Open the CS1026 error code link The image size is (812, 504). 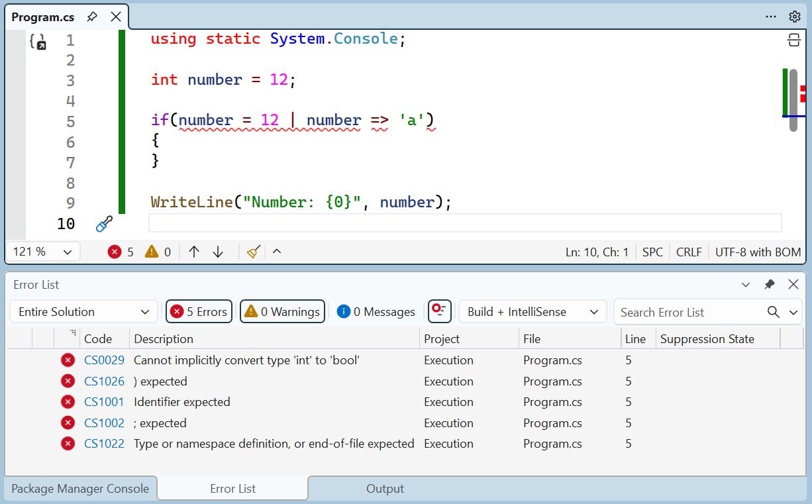[x=104, y=381]
